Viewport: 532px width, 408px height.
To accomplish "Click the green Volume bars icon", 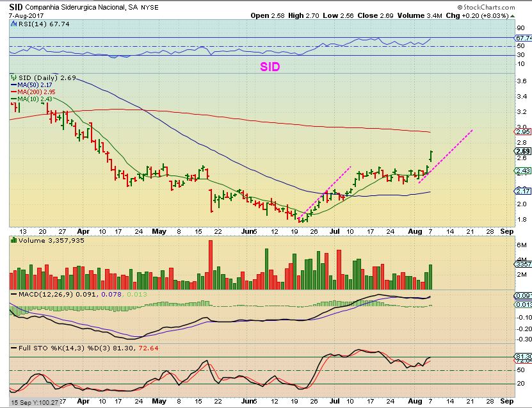I will [14, 240].
